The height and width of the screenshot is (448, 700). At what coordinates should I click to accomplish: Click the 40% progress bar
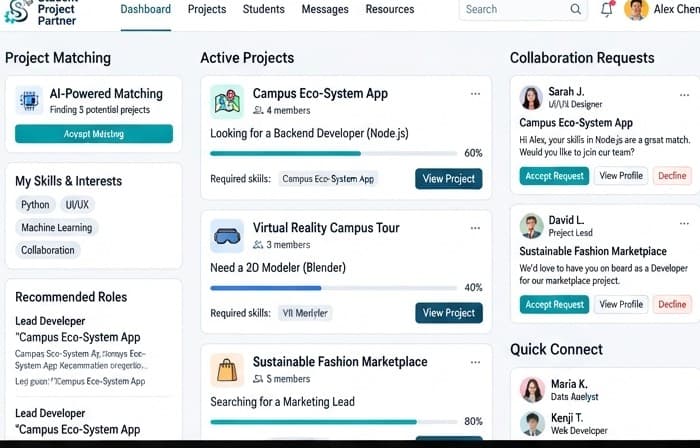(x=333, y=288)
